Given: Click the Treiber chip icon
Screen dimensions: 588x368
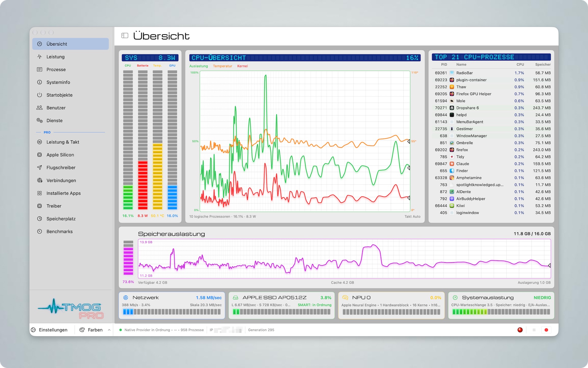Looking at the screenshot, I should (40, 206).
